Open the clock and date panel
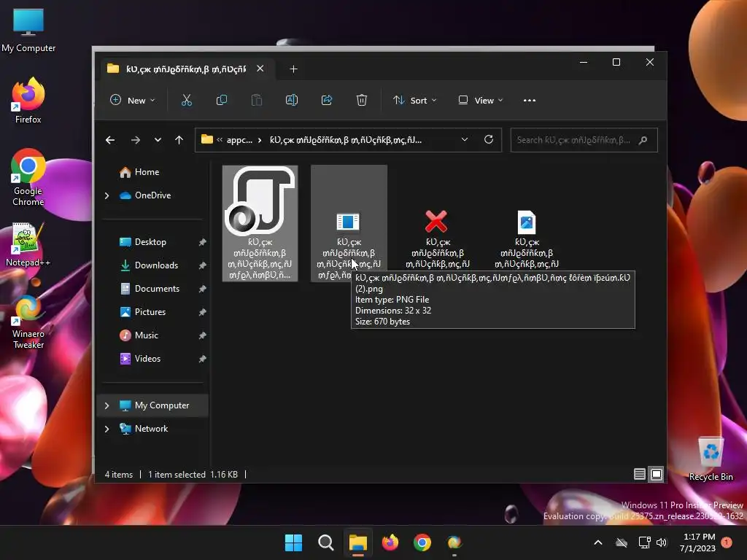The width and height of the screenshot is (747, 560). click(698, 542)
